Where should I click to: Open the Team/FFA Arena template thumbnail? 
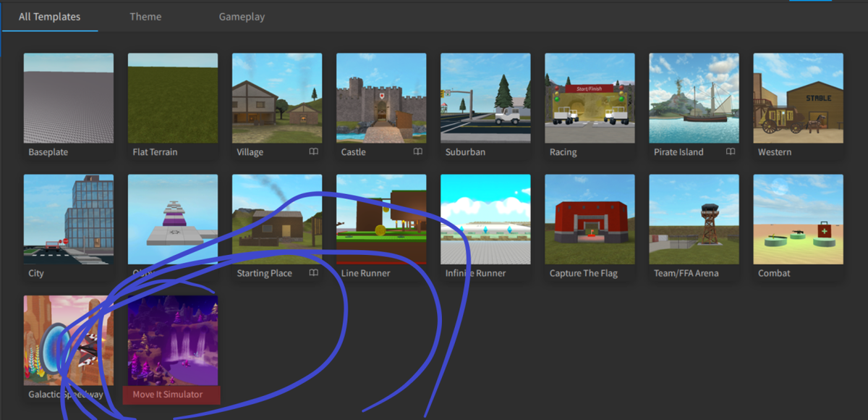694,219
